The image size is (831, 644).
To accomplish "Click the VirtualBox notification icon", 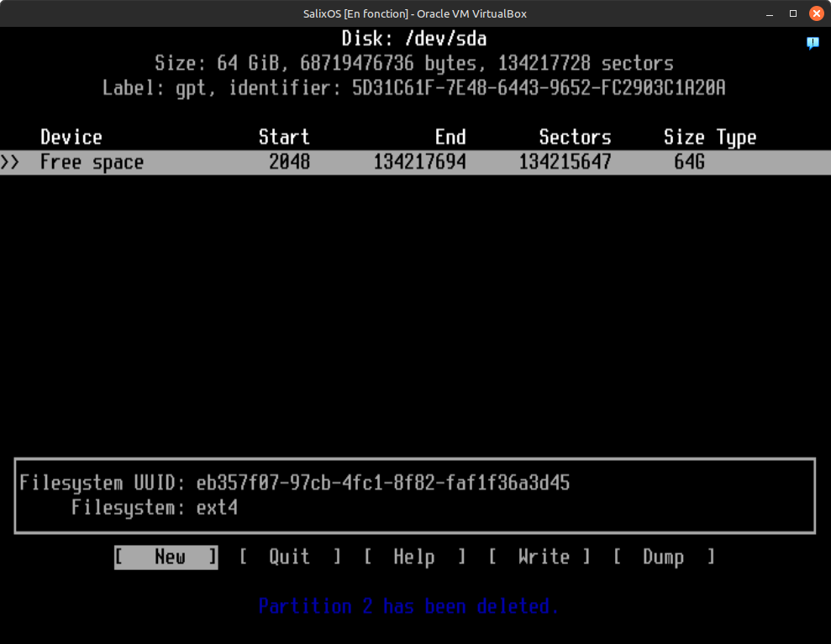I will (813, 43).
